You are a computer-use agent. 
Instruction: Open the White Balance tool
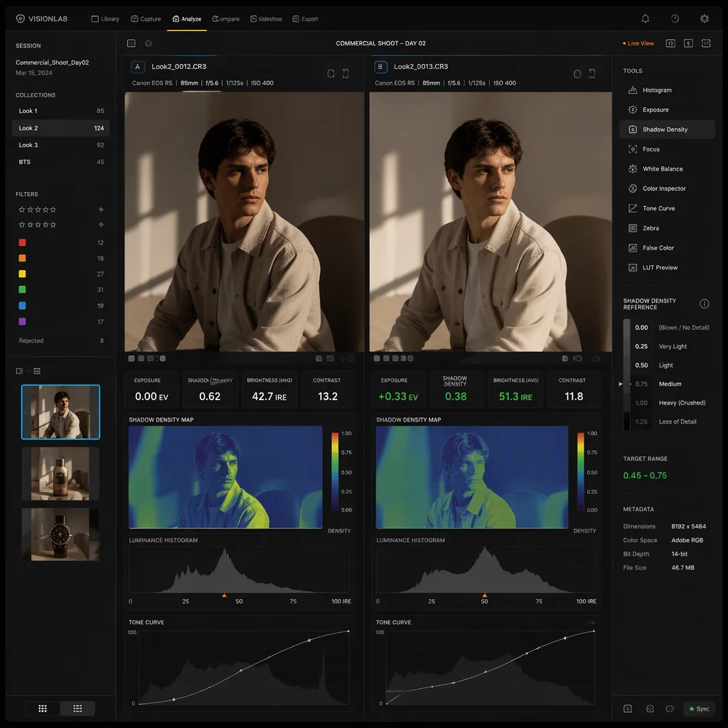[667, 169]
